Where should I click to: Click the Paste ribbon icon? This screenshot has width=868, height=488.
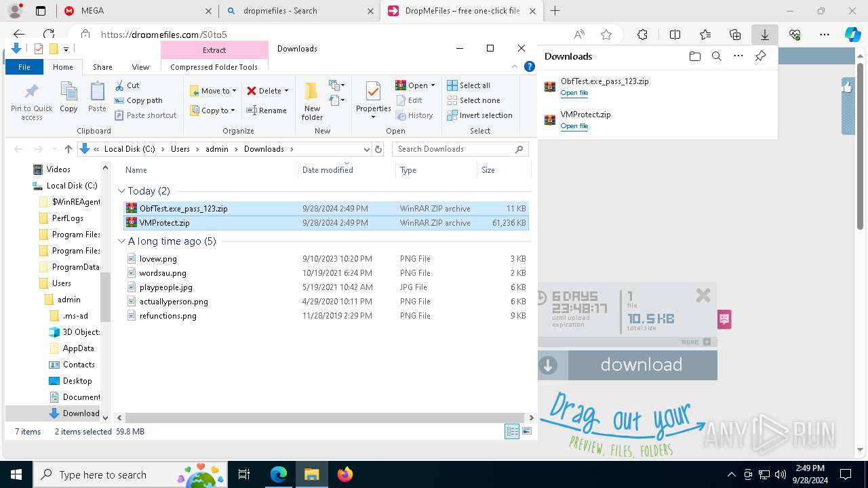tap(97, 97)
